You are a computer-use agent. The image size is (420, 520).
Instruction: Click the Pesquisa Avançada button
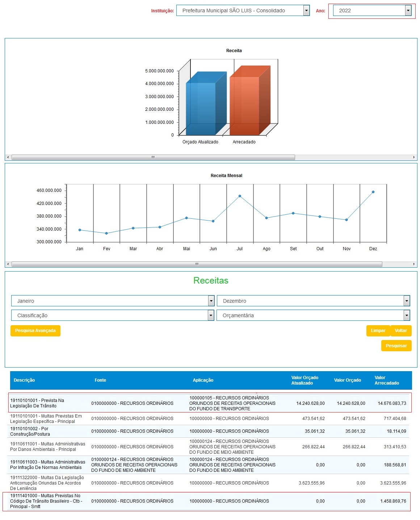[35, 331]
